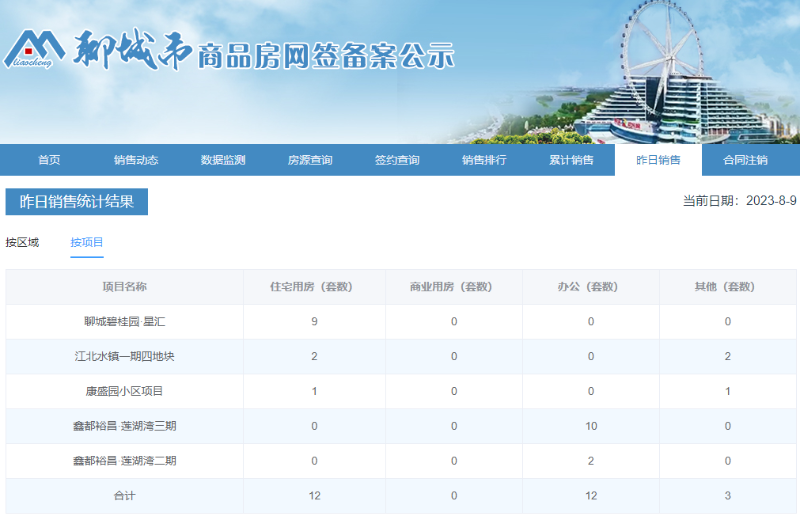Select the 康盛园小区项目 row
This screenshot has height=520, width=800.
[125, 391]
